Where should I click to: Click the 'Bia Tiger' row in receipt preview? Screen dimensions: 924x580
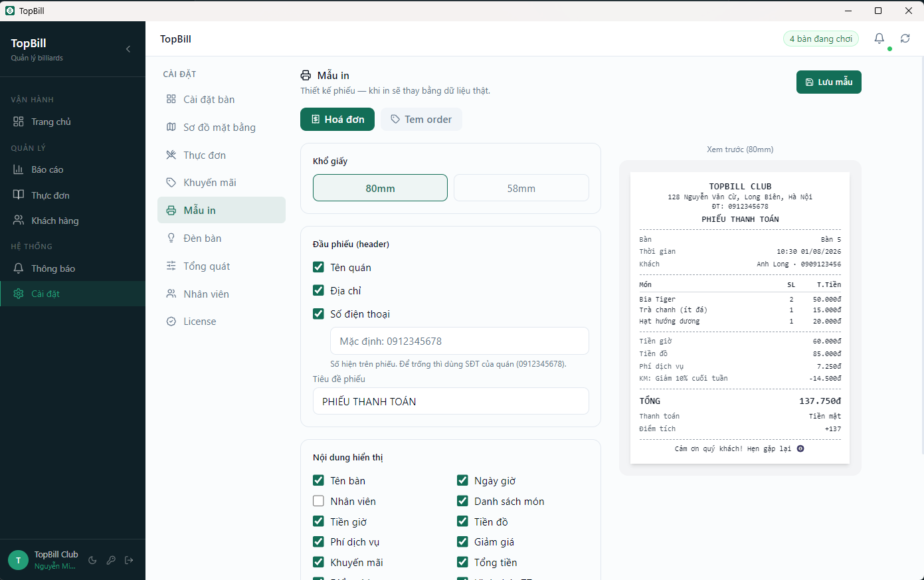[740, 299]
